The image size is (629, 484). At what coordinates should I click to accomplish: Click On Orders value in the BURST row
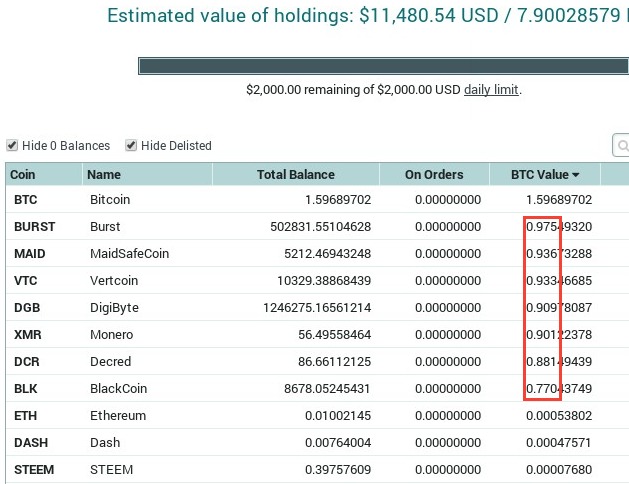(448, 227)
